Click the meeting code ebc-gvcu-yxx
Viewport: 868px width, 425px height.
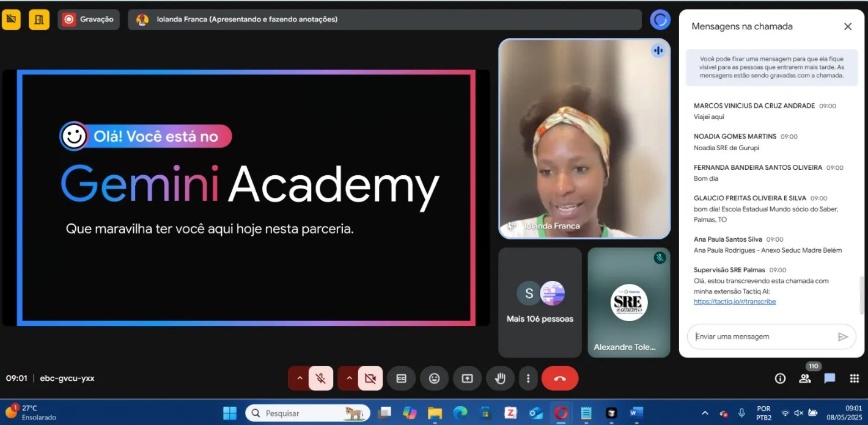tap(67, 379)
